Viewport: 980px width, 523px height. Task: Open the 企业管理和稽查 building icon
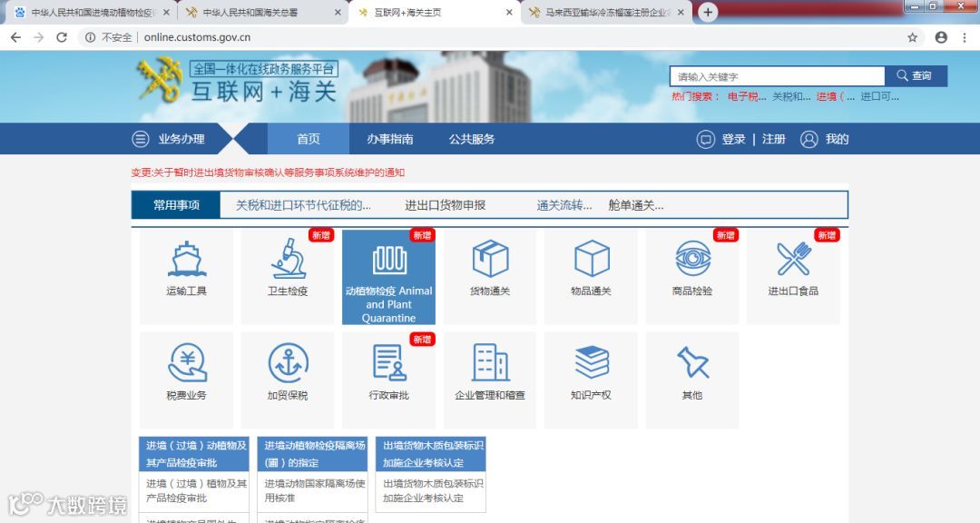490,362
